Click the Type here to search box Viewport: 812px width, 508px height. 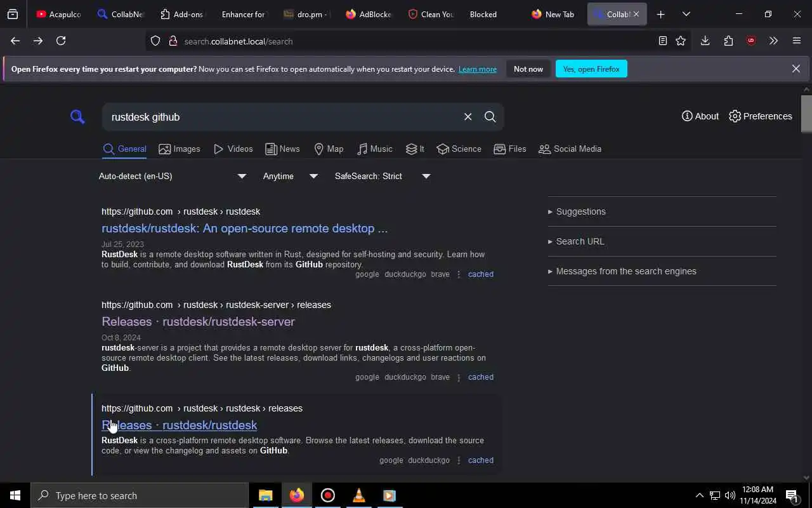tap(140, 495)
